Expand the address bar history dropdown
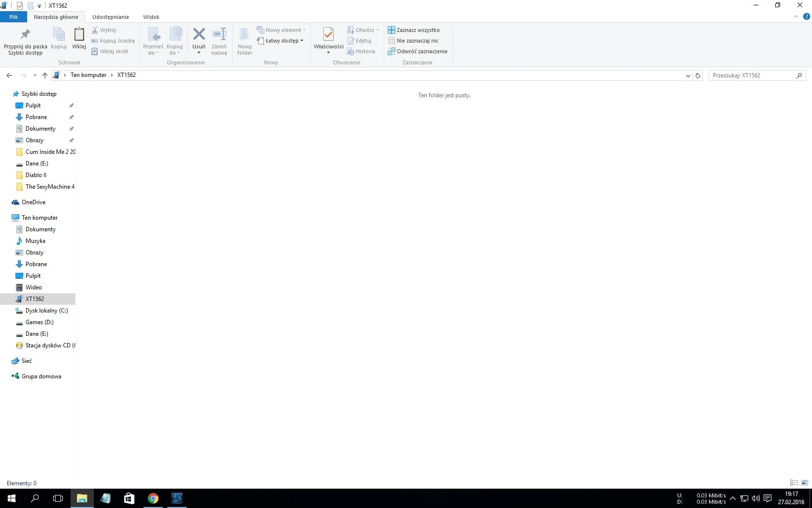The image size is (812, 508). [x=688, y=75]
